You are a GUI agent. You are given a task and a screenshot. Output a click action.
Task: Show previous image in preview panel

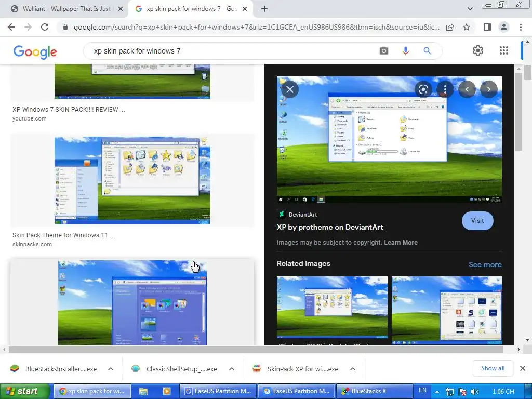467,89
